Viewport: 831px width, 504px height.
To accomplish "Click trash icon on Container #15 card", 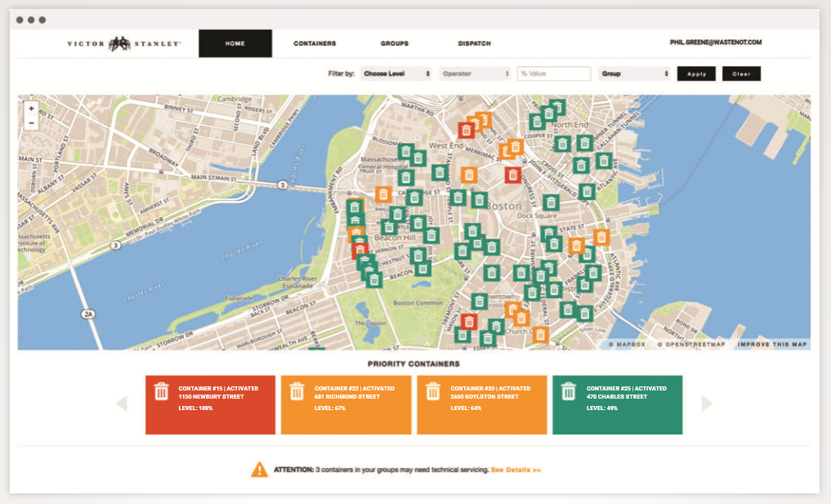I will pyautogui.click(x=161, y=391).
